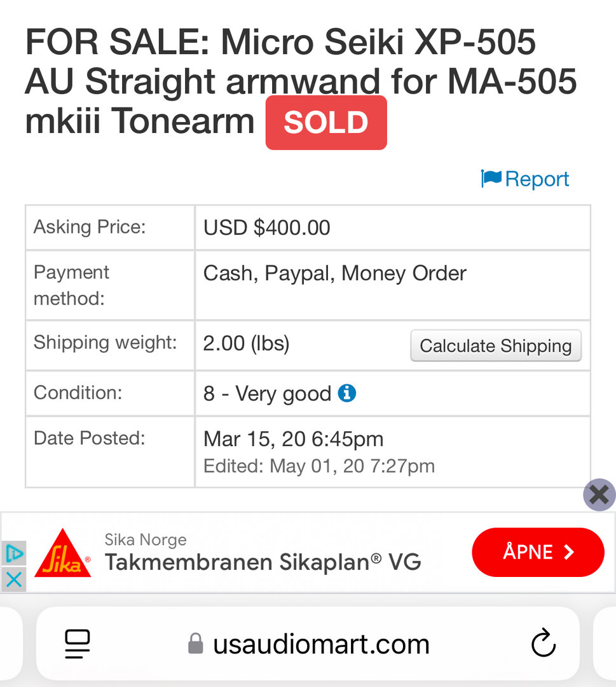Close the Sika ad with the blue X
The width and height of the screenshot is (616, 687).
[13, 579]
